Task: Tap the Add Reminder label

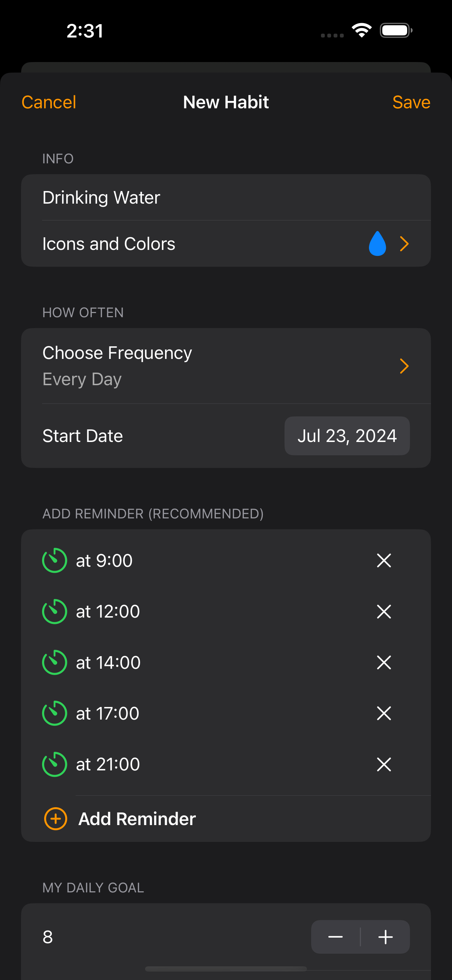Action: 137,819
